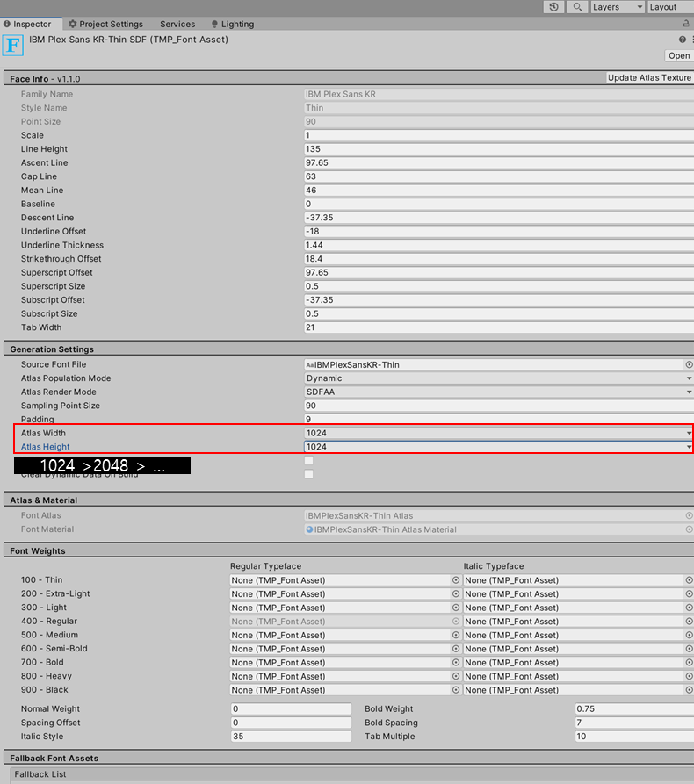Switch to the Lighting tab

coord(233,24)
